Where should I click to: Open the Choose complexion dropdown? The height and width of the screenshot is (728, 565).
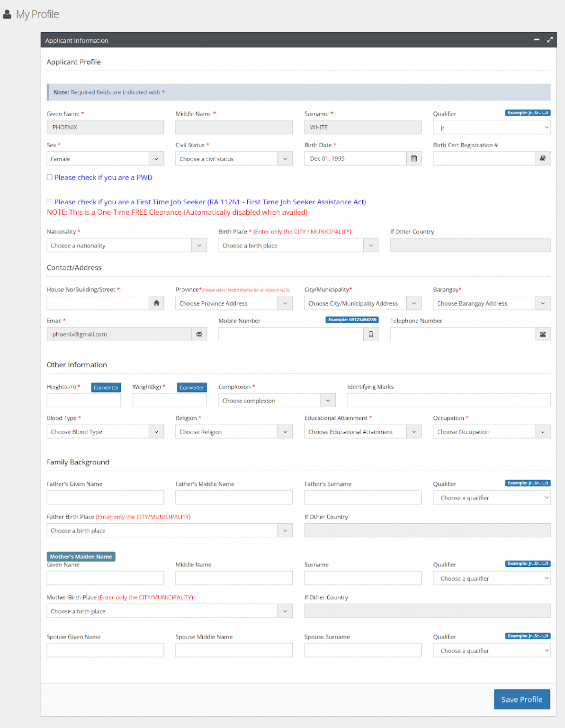tap(277, 400)
